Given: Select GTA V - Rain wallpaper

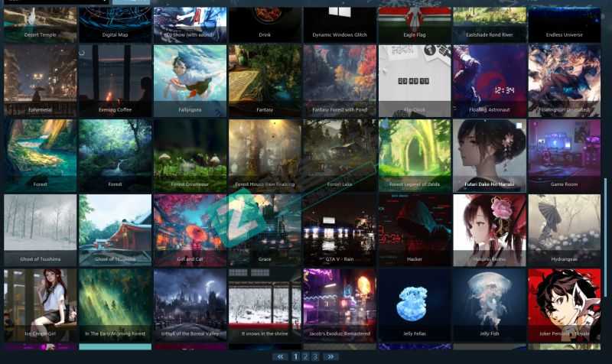Looking at the screenshot, I should pos(339,229).
